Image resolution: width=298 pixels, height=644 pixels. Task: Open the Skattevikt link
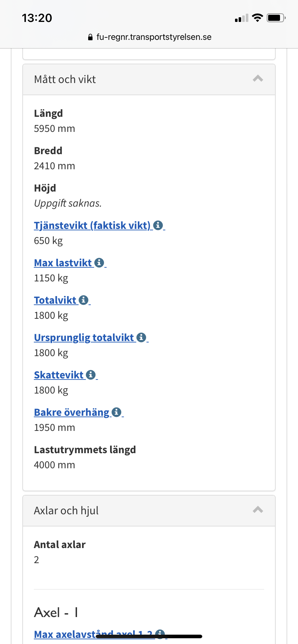pos(59,375)
